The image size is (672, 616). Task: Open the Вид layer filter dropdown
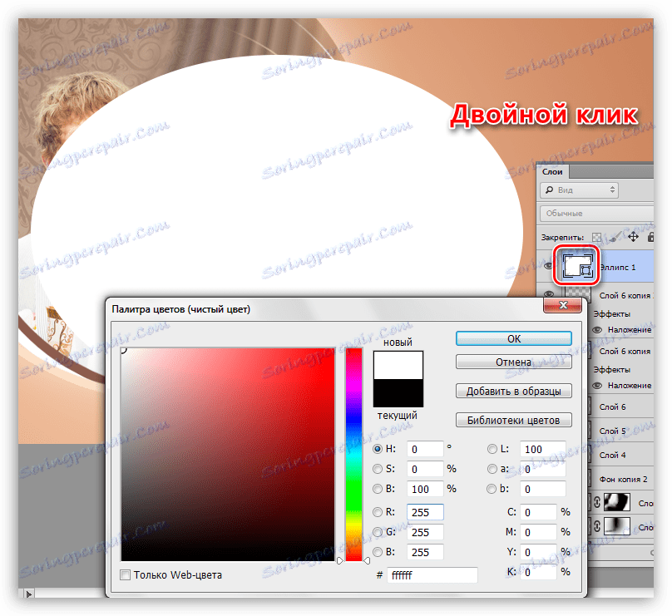[x=579, y=190]
